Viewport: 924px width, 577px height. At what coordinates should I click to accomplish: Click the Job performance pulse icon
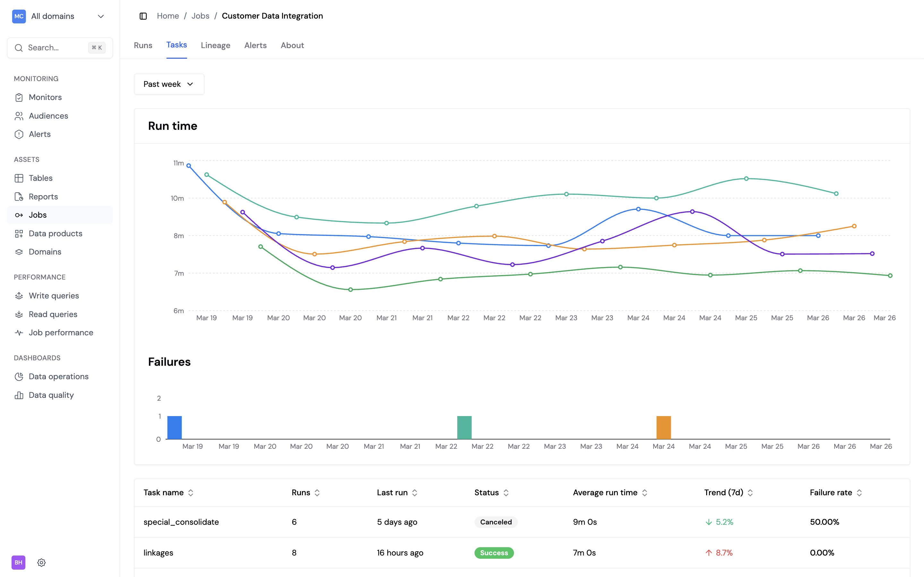[x=19, y=333]
